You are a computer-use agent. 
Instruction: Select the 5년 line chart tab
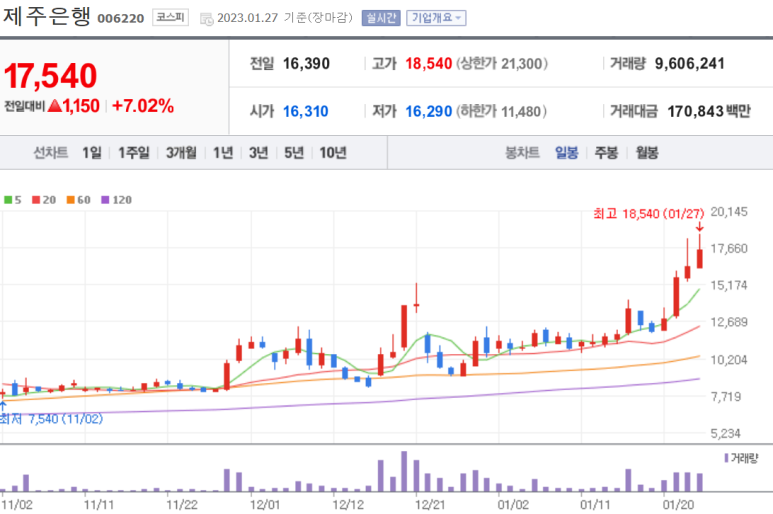[x=294, y=153]
